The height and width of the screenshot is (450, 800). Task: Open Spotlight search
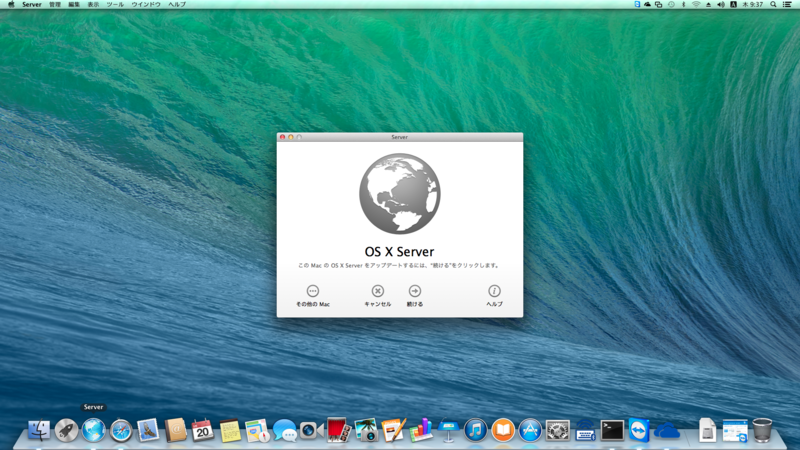(x=773, y=4)
